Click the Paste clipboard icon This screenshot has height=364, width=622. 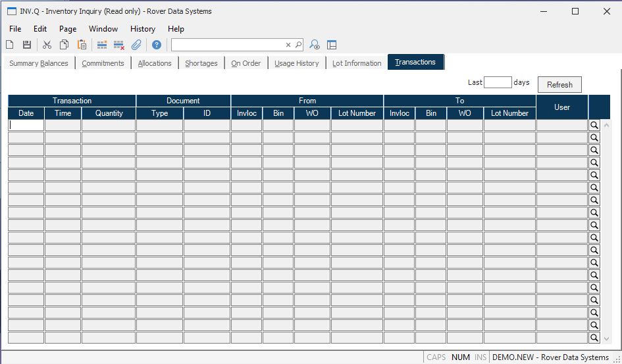82,45
